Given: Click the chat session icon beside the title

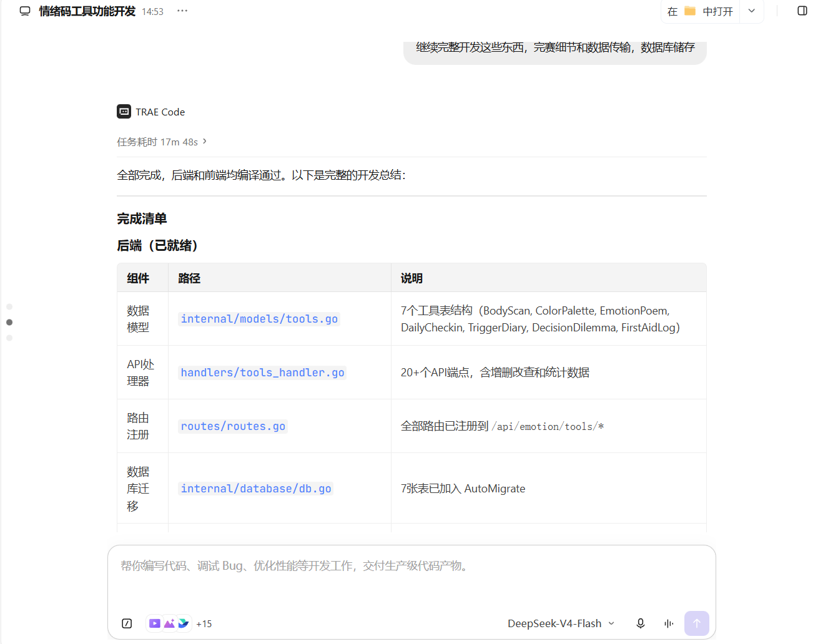Looking at the screenshot, I should point(25,11).
